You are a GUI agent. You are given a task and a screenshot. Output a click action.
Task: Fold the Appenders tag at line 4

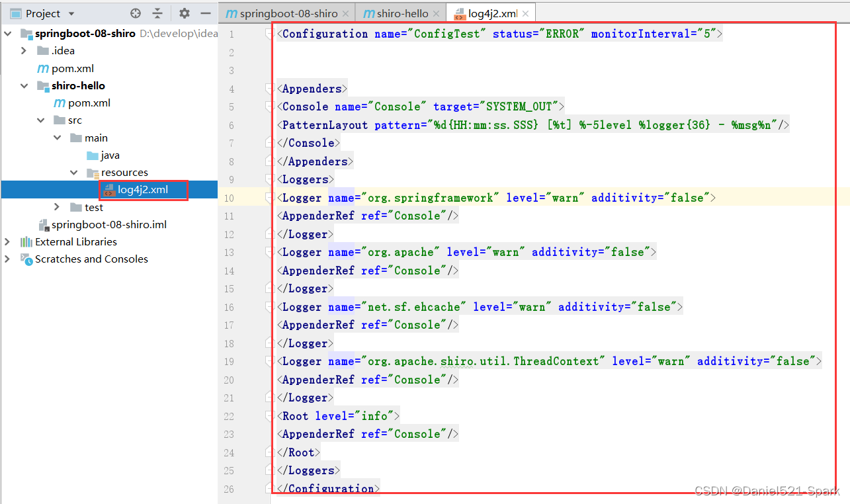pos(269,88)
